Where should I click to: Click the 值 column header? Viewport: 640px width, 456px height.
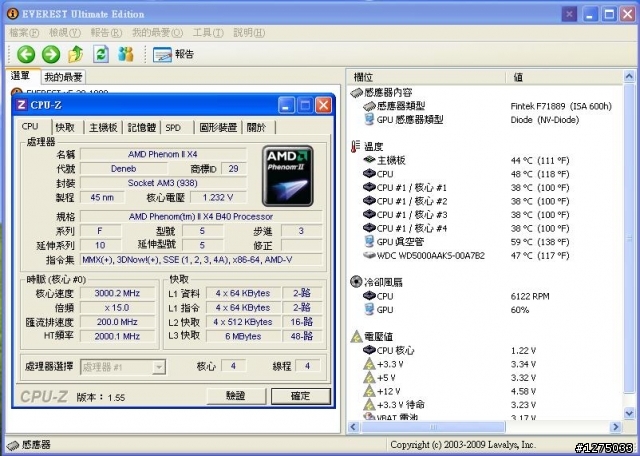click(x=564, y=77)
